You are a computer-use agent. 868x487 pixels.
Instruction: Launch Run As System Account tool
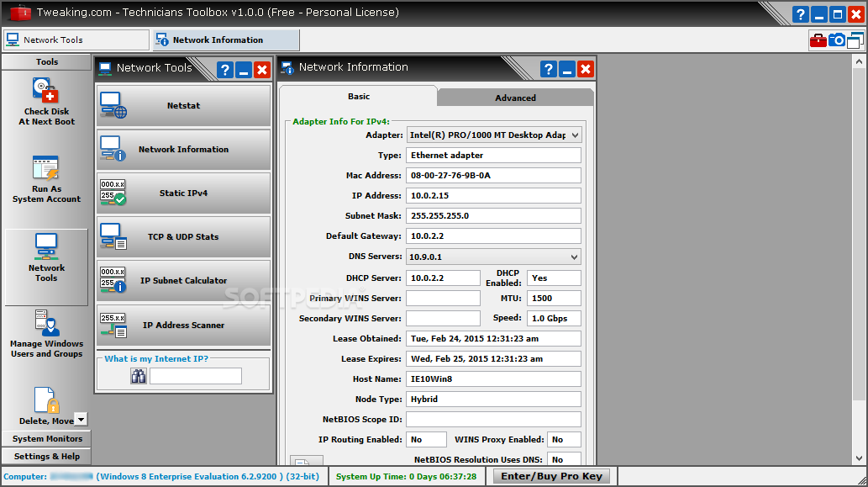coord(46,179)
